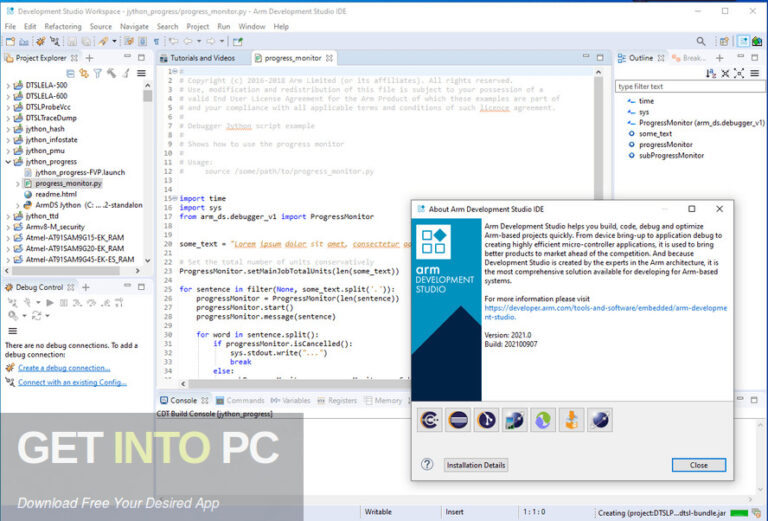Viewport: 768px width, 521px height.
Task: Click the forward navigation arrow in toolbar
Action: (x=211, y=42)
